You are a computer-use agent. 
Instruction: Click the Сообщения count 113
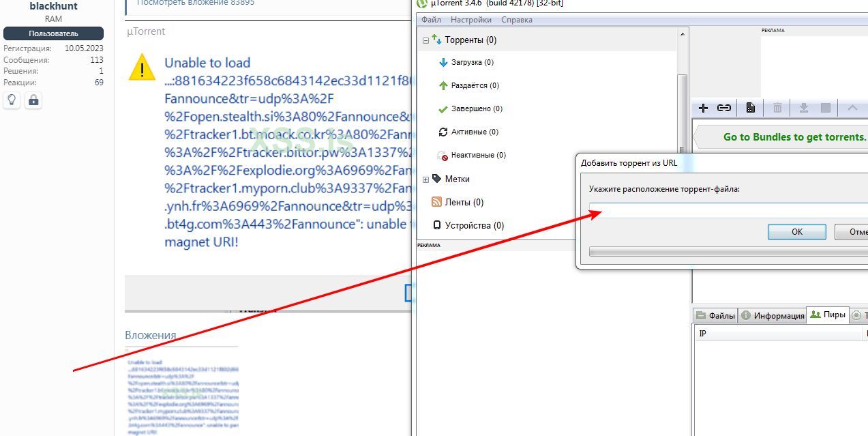pos(97,60)
